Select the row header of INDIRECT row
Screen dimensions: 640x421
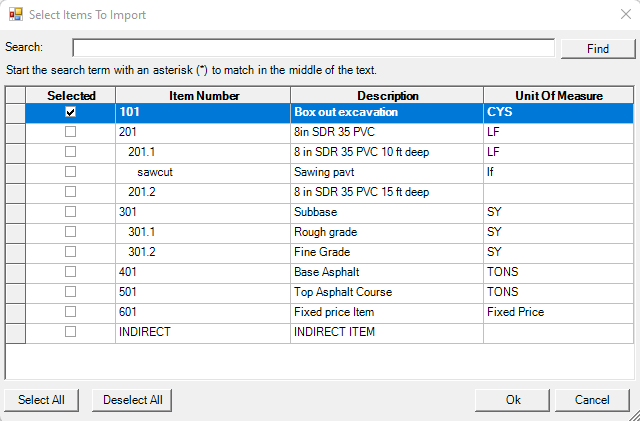coord(16,333)
